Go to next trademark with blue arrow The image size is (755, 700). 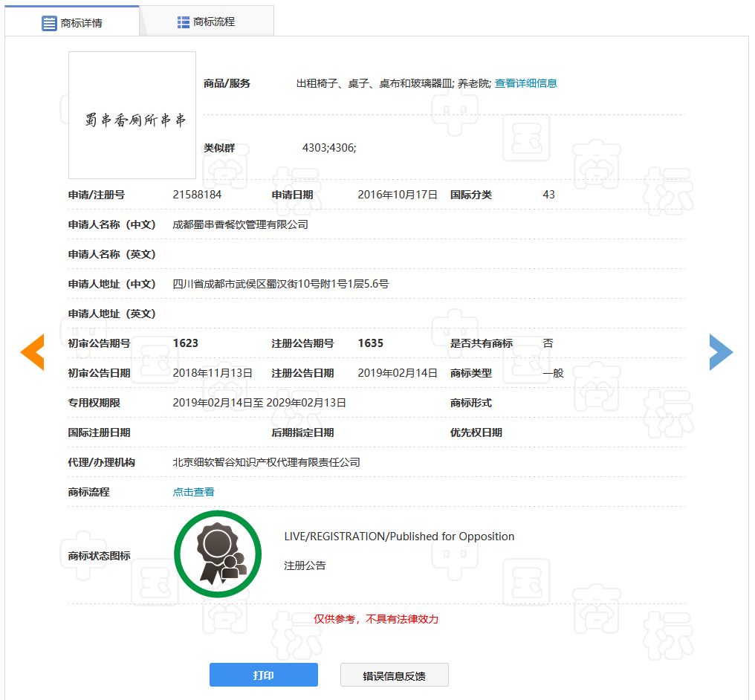coord(721,352)
